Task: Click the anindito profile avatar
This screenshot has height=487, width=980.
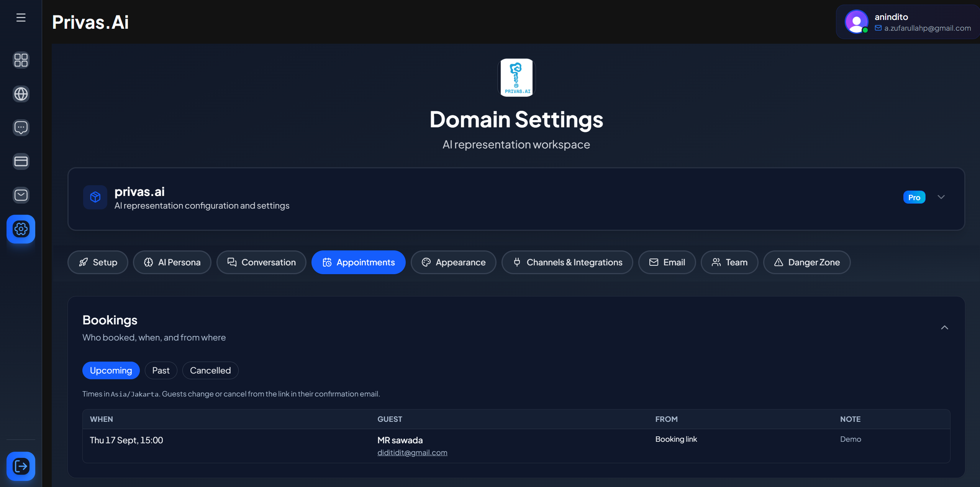Action: click(857, 21)
